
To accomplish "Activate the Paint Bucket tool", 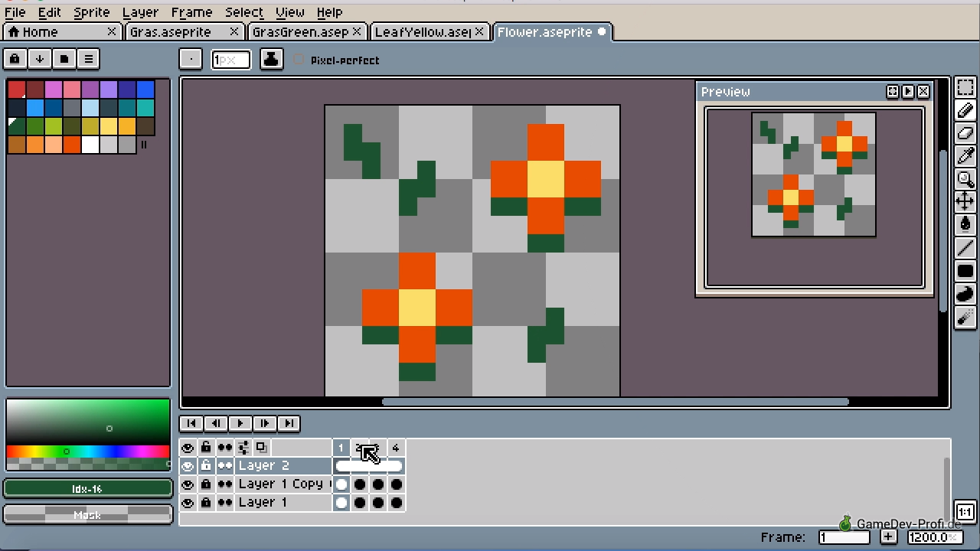I will [965, 224].
